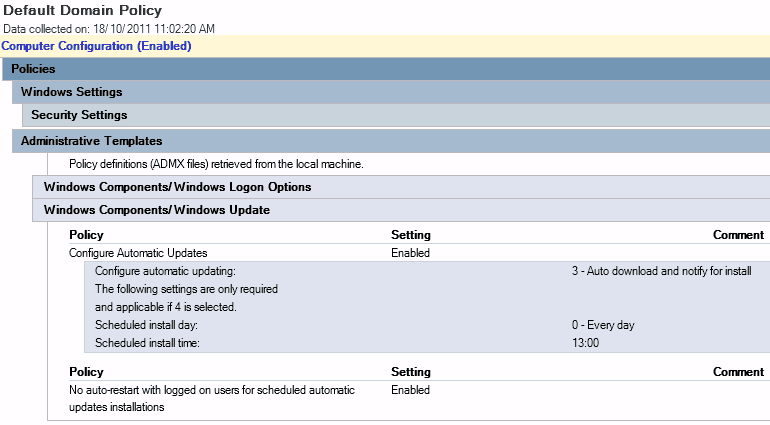Collapse Windows Components/Windows Update section
Viewport: 770px width, 425px height.
[157, 210]
